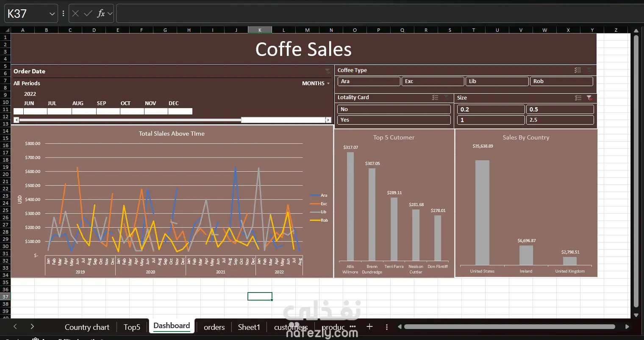Go to the previous sheet tabs arrow
Screen dimensions: 644x340
point(15,326)
